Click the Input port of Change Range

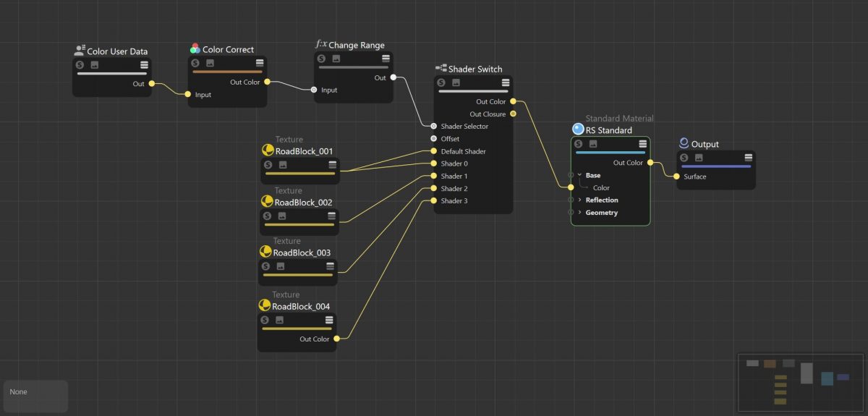(x=314, y=90)
